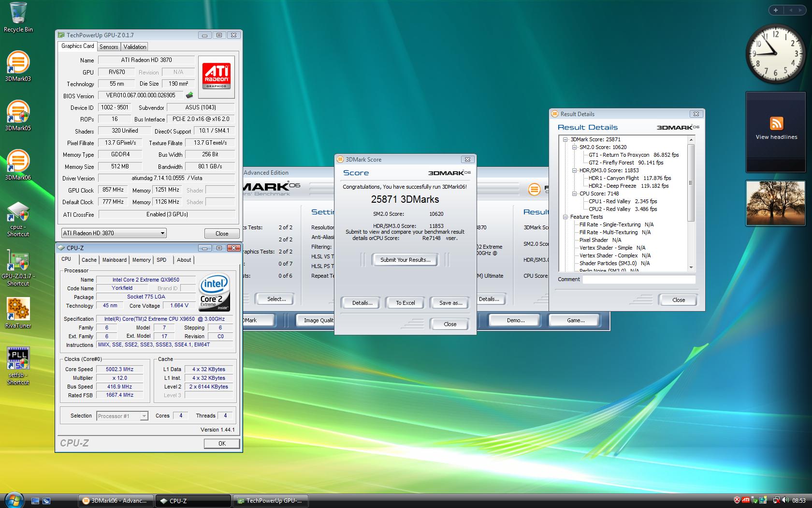Image resolution: width=812 pixels, height=508 pixels.
Task: Switch to the Mainboard tab in CPU-Z
Action: [x=115, y=260]
